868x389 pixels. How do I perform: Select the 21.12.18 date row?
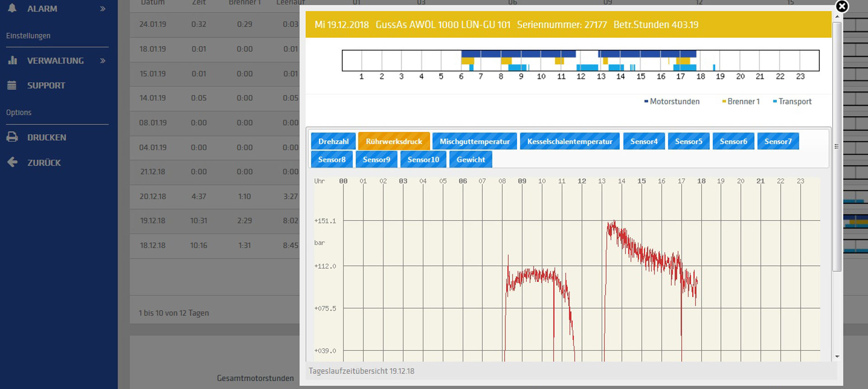pyautogui.click(x=215, y=172)
